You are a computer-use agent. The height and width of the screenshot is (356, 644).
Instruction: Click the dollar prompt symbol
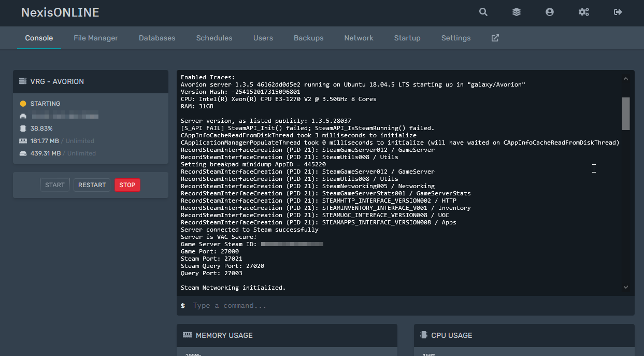click(183, 306)
